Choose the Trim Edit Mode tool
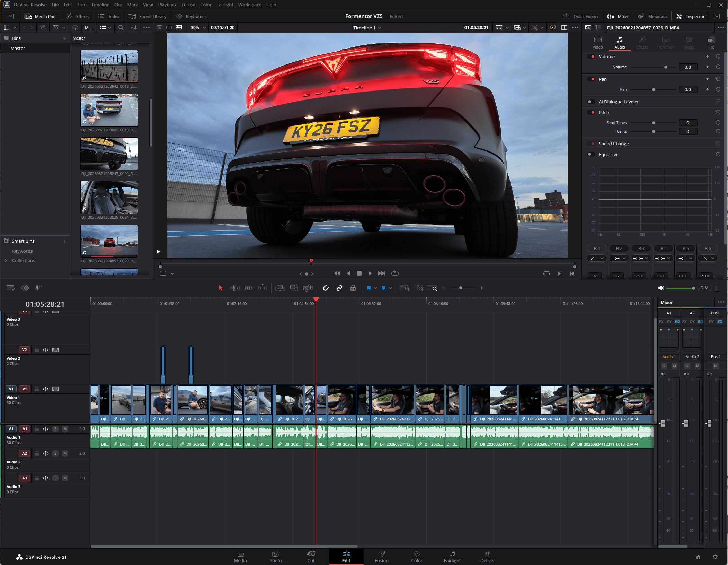This screenshot has width=728, height=565. [x=234, y=288]
